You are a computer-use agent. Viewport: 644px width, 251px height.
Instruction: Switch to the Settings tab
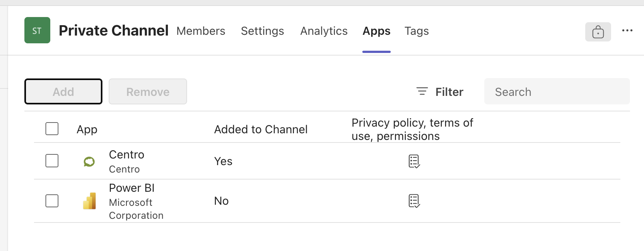pyautogui.click(x=262, y=31)
